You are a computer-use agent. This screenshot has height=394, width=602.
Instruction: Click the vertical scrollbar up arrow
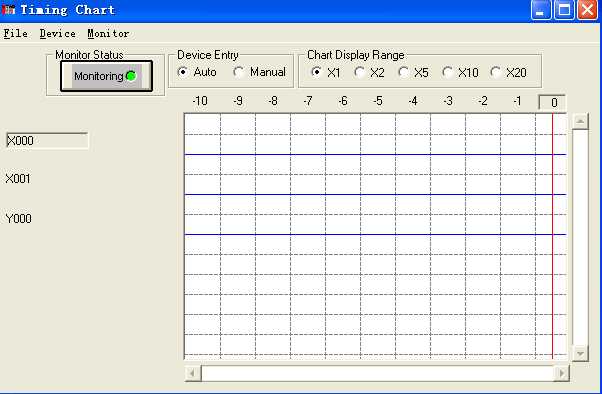pyautogui.click(x=580, y=122)
